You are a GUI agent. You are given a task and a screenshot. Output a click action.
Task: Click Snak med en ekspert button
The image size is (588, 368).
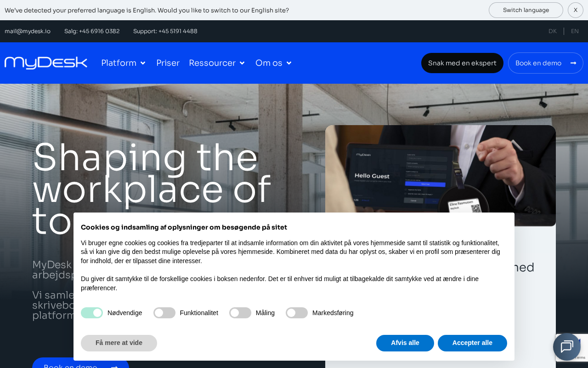point(462,63)
